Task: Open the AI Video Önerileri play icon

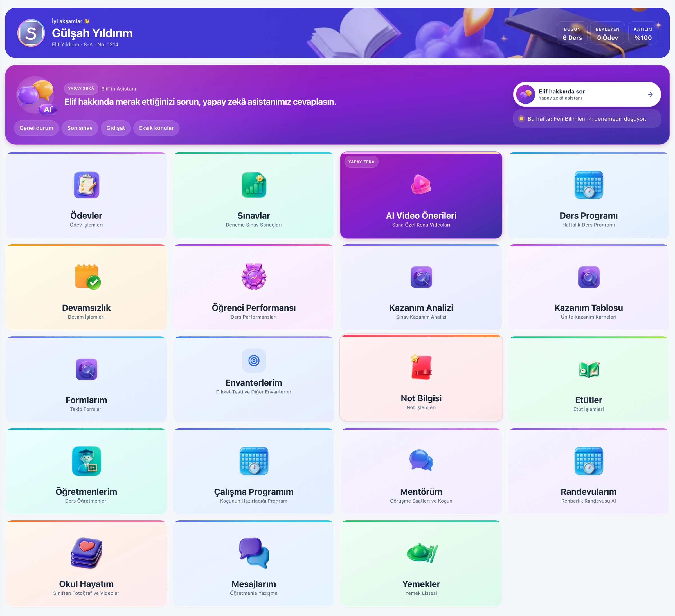Action: coord(421,185)
